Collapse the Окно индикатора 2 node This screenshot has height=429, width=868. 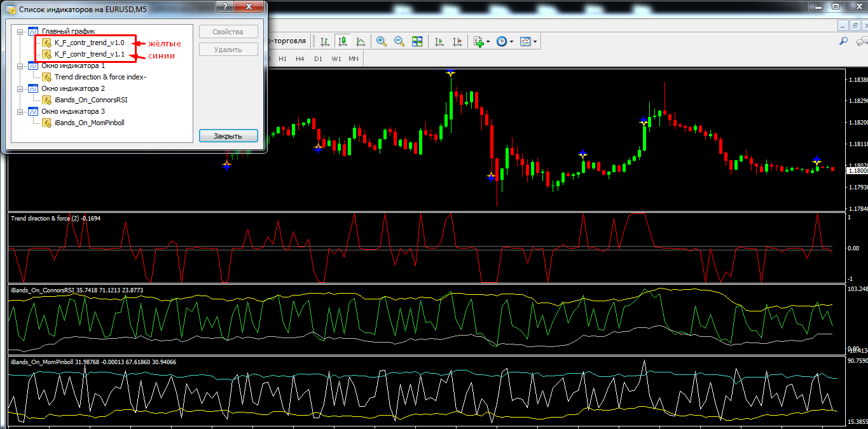pos(20,88)
